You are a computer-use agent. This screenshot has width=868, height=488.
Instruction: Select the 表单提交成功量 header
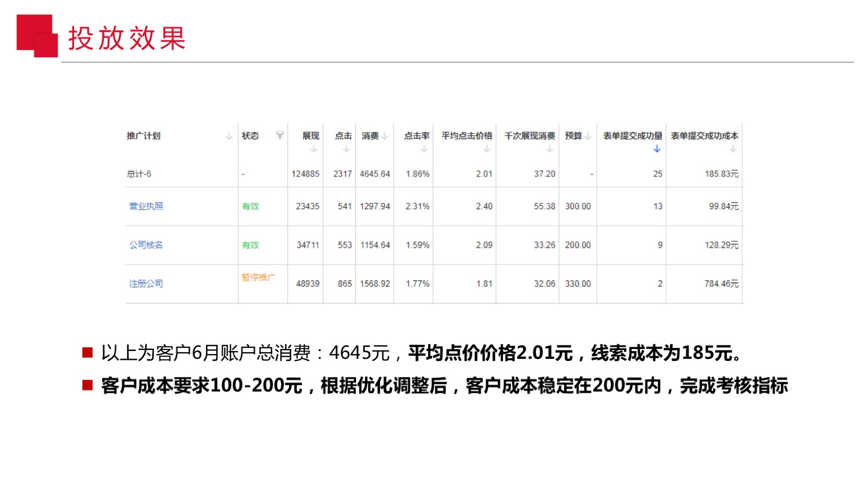632,136
